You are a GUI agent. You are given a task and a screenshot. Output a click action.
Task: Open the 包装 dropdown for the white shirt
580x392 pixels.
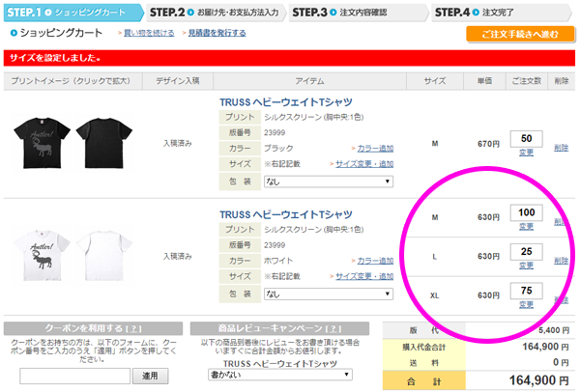pos(329,294)
